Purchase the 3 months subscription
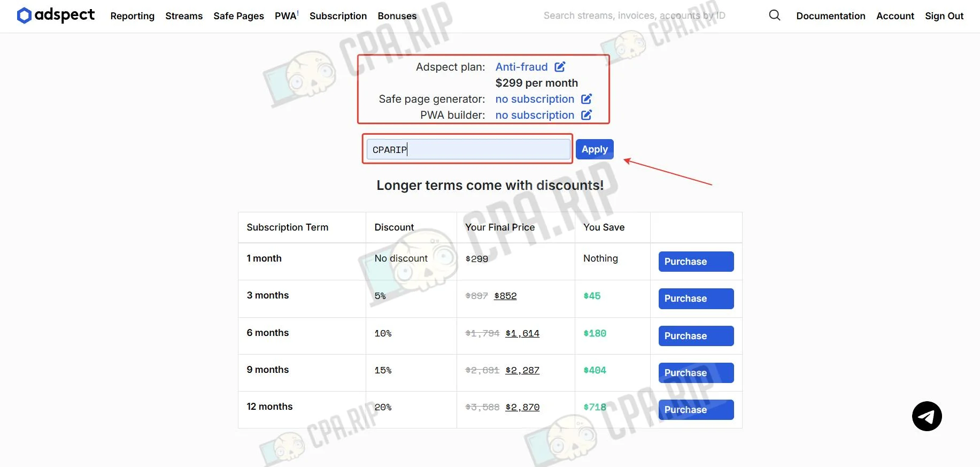This screenshot has width=980, height=467. coord(696,298)
